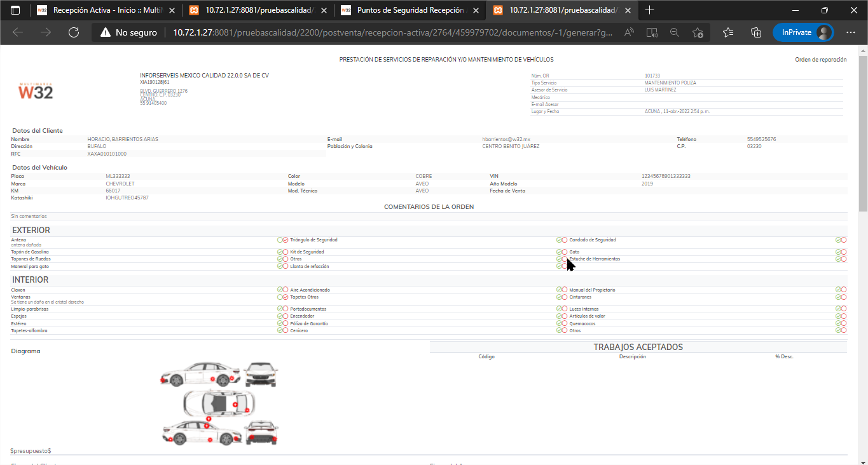Switch to the 'Puntos de Seguridad Recepción' tab
868x465 pixels.
410,10
